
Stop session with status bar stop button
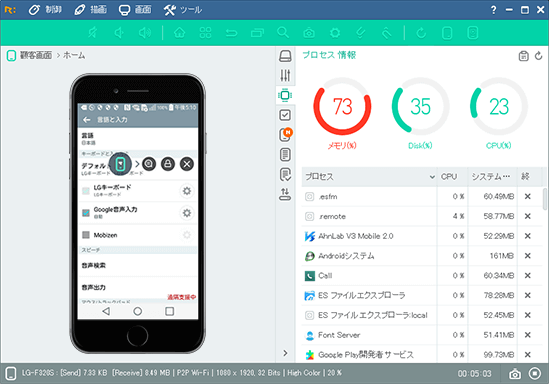coord(535,373)
